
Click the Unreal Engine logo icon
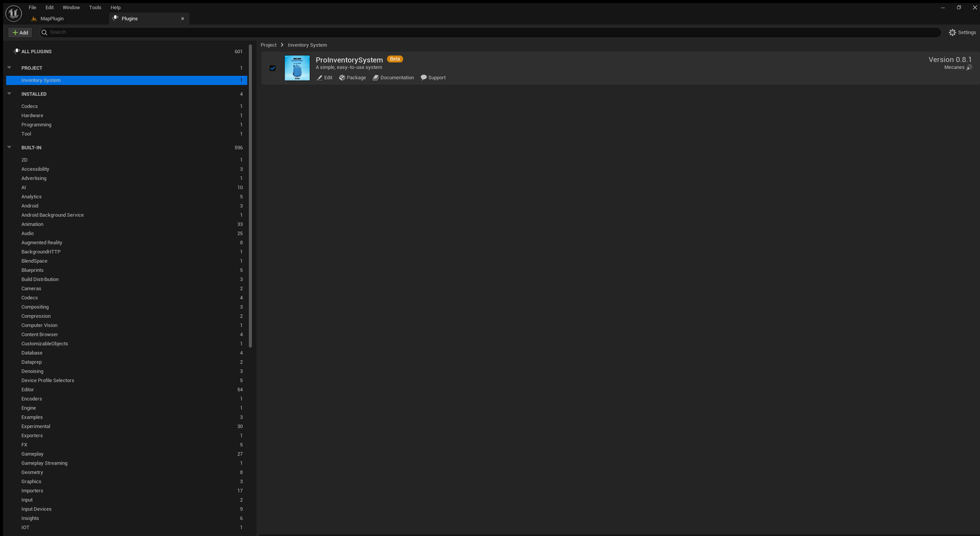[x=13, y=13]
